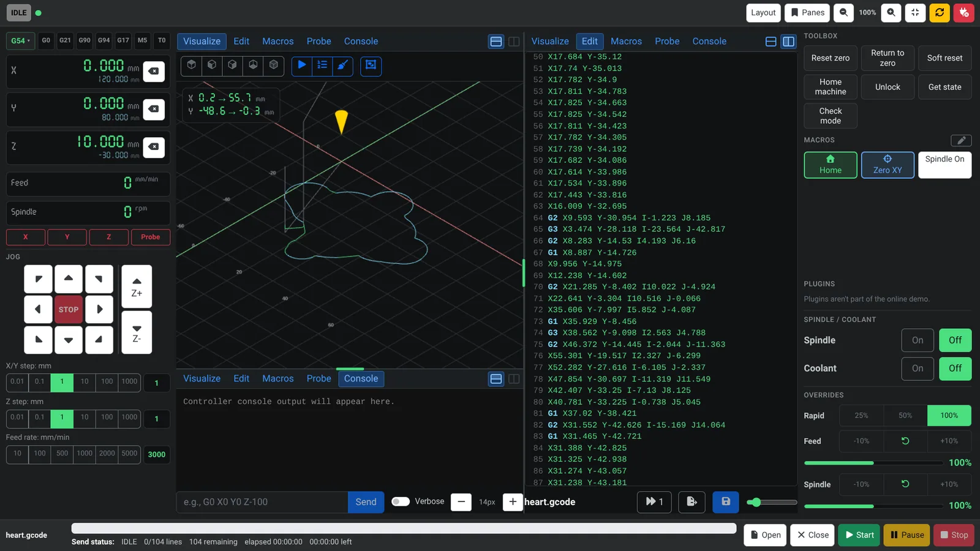Reset the Feed override to default
The height and width of the screenshot is (551, 980).
(x=905, y=441)
